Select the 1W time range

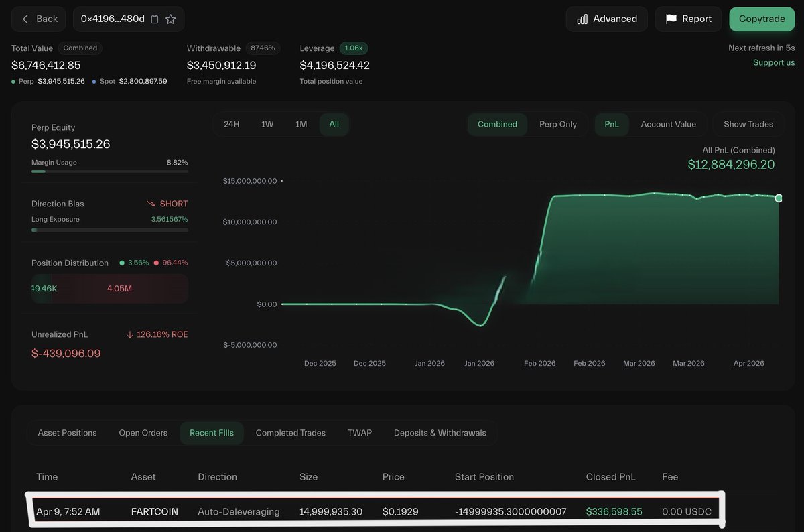coord(267,124)
